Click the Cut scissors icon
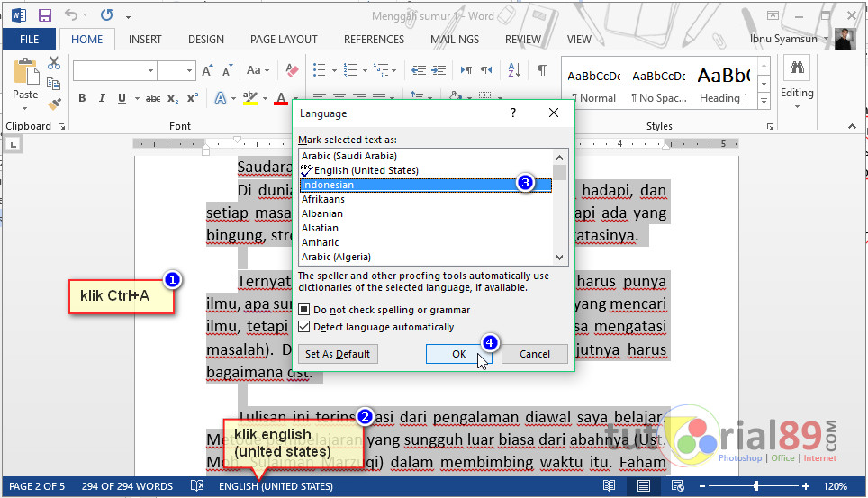Screen dimensions: 868x498 (x=54, y=64)
